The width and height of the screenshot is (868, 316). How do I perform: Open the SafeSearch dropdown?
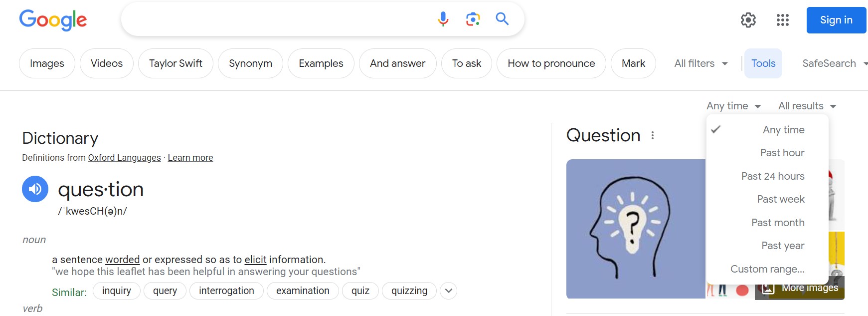point(835,63)
